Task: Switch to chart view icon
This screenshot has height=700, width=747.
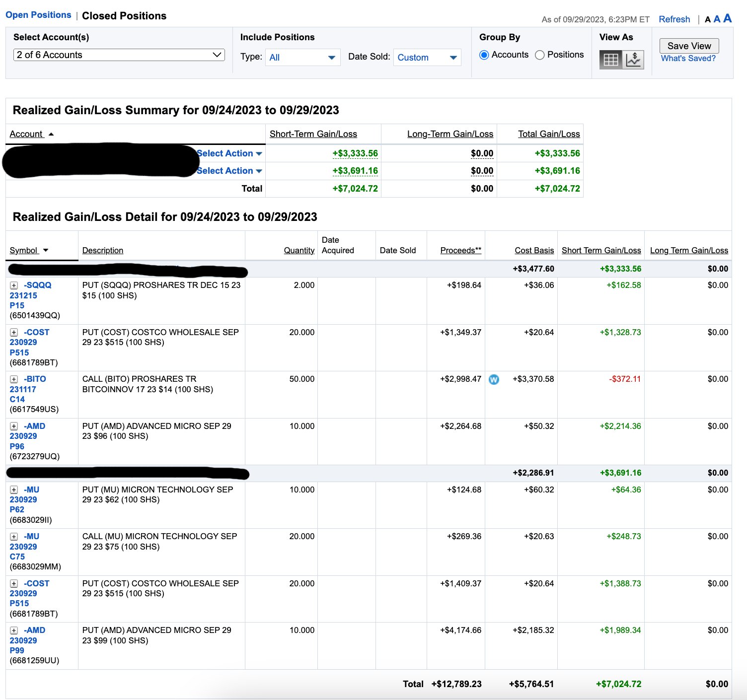Action: click(633, 60)
